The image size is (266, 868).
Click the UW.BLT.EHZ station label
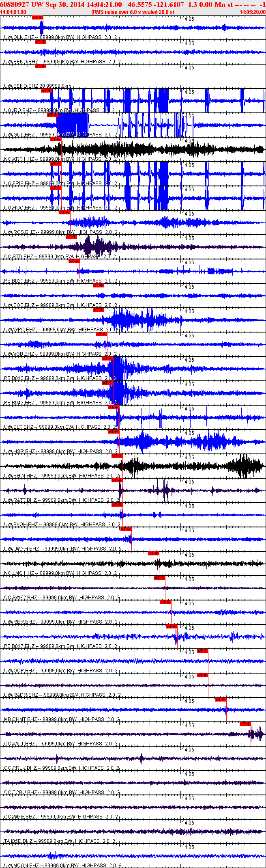tap(60, 427)
